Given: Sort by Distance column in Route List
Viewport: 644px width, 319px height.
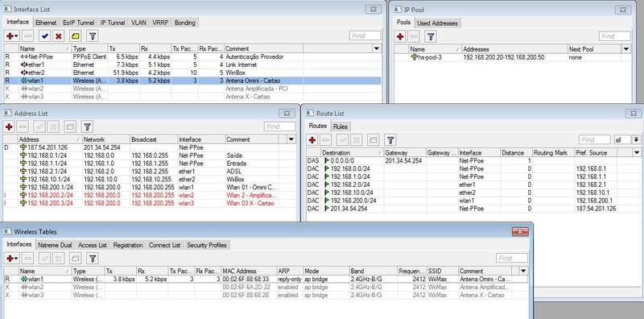Looking at the screenshot, I should tap(517, 152).
